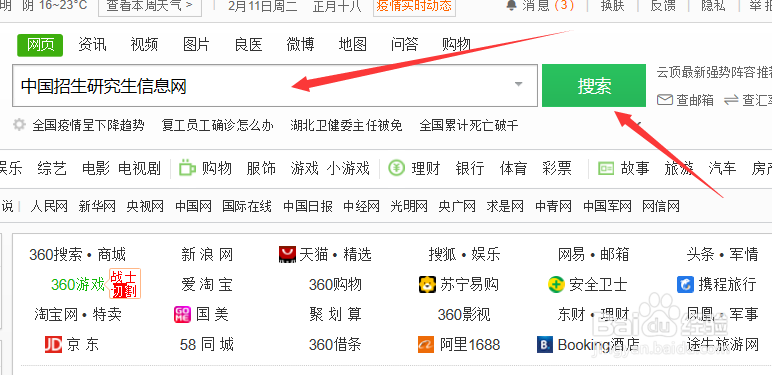Click the exchange arrows icon next to 查汇率

[x=732, y=100]
